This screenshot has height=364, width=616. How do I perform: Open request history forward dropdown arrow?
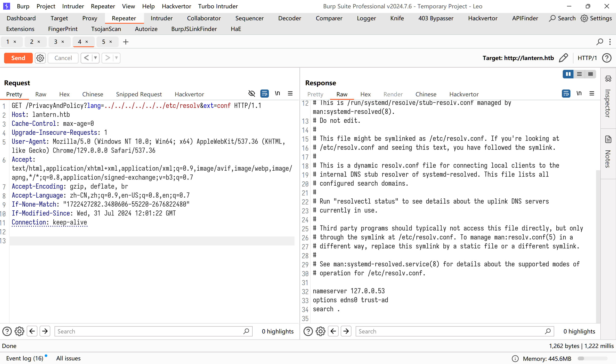point(116,58)
